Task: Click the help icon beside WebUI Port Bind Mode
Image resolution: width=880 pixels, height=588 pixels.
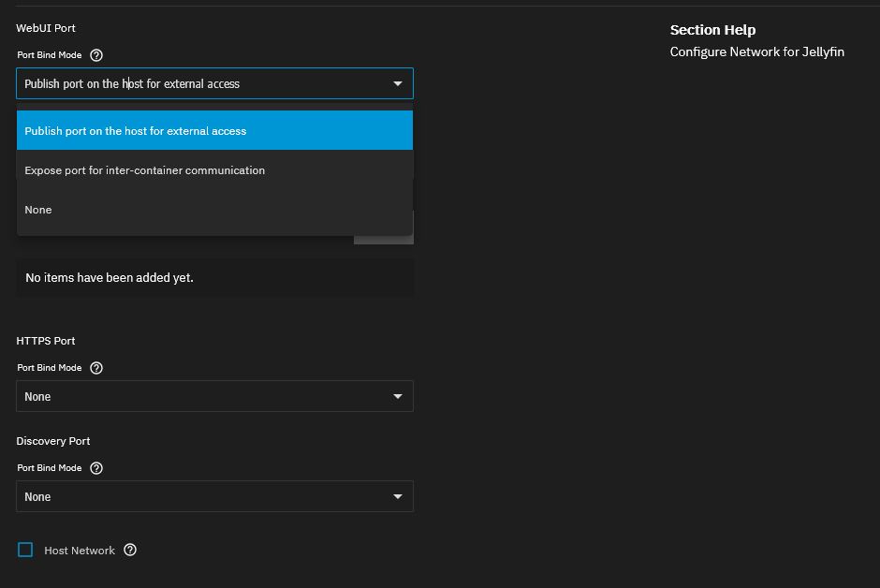Action: click(x=96, y=55)
